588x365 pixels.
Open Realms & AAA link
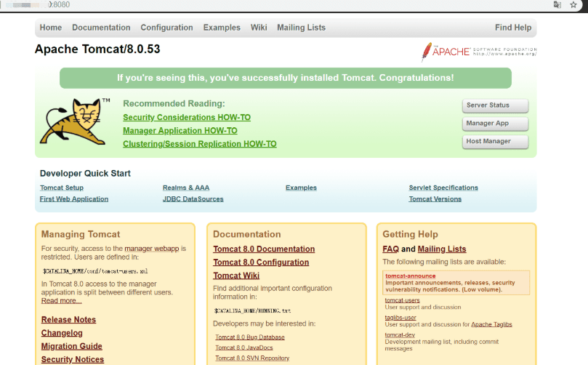[x=186, y=188]
